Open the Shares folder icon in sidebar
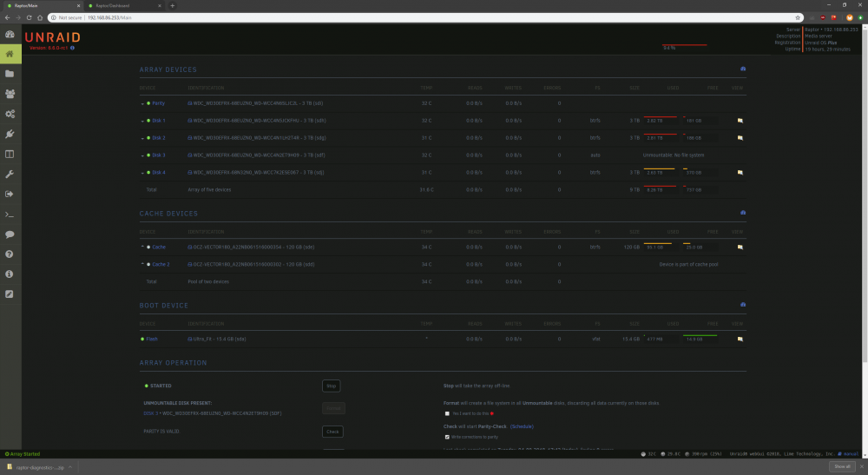This screenshot has width=868, height=475. 10,74
